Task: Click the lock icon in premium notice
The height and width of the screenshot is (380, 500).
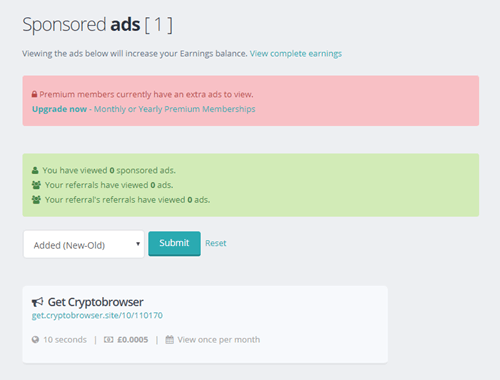Action: (x=34, y=94)
